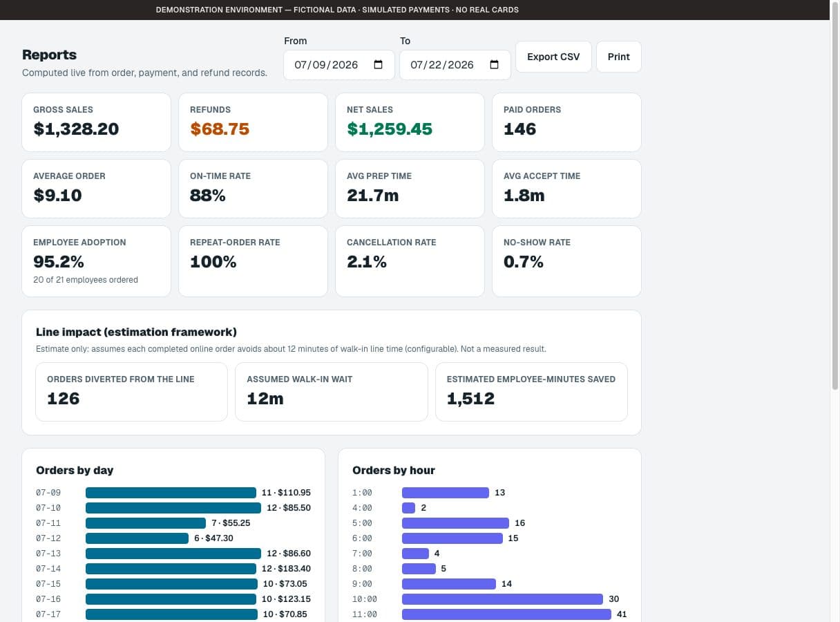Select the Gross Sales value $1,328.20
Image resolution: width=840 pixels, height=622 pixels.
pyautogui.click(x=76, y=129)
